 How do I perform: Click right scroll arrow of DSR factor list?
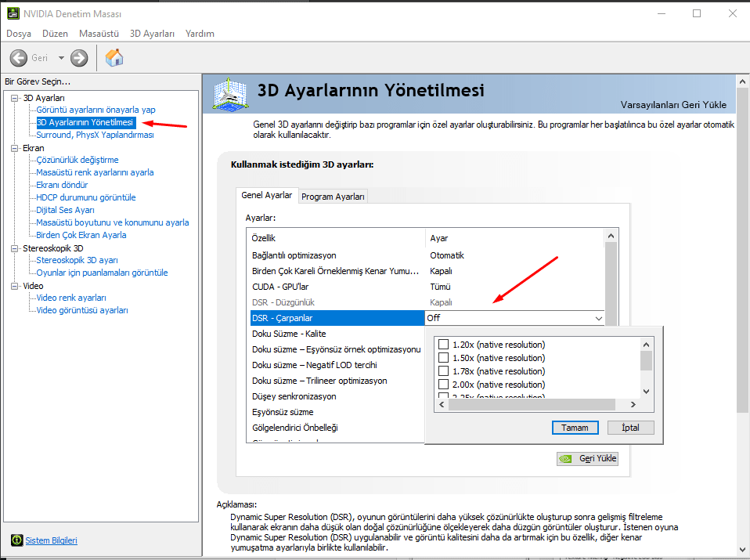click(633, 404)
